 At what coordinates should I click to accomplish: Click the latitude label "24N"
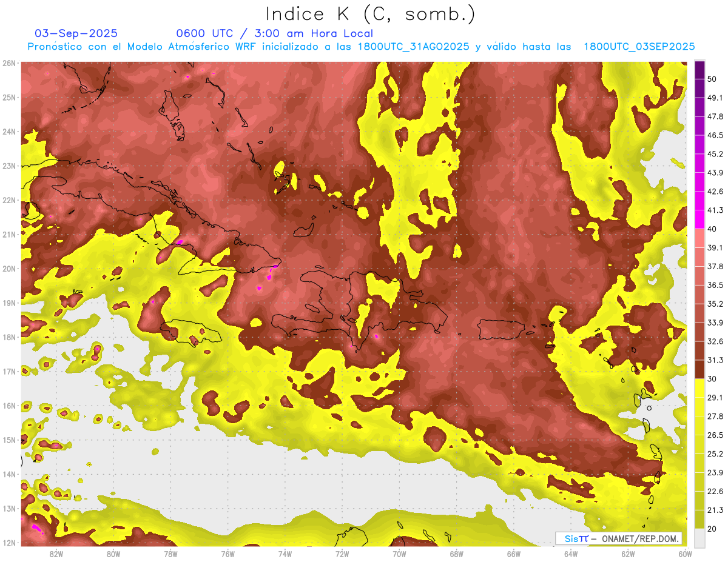(9, 132)
